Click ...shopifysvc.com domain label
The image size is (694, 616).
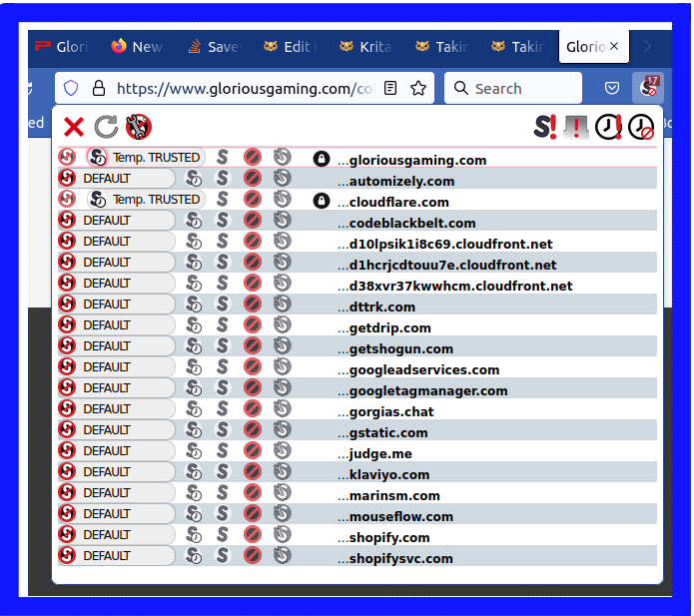point(395,559)
